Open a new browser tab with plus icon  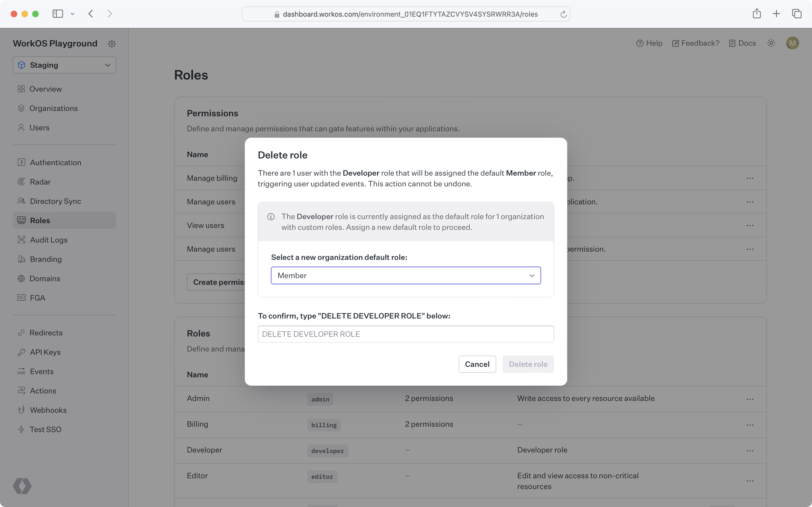tap(777, 14)
